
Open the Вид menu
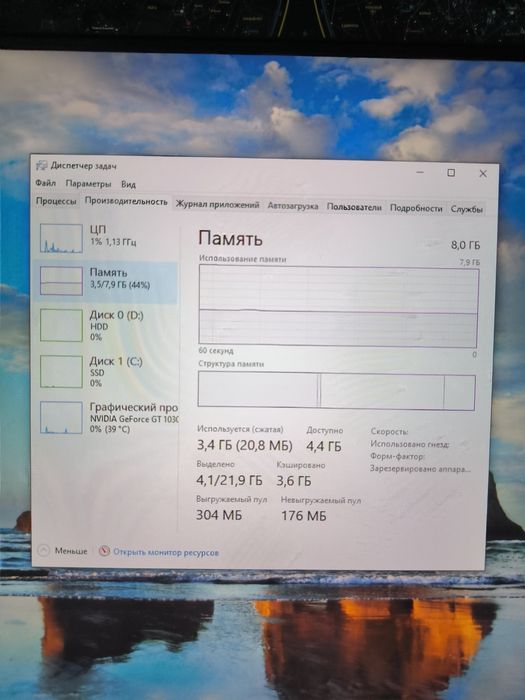coord(128,184)
